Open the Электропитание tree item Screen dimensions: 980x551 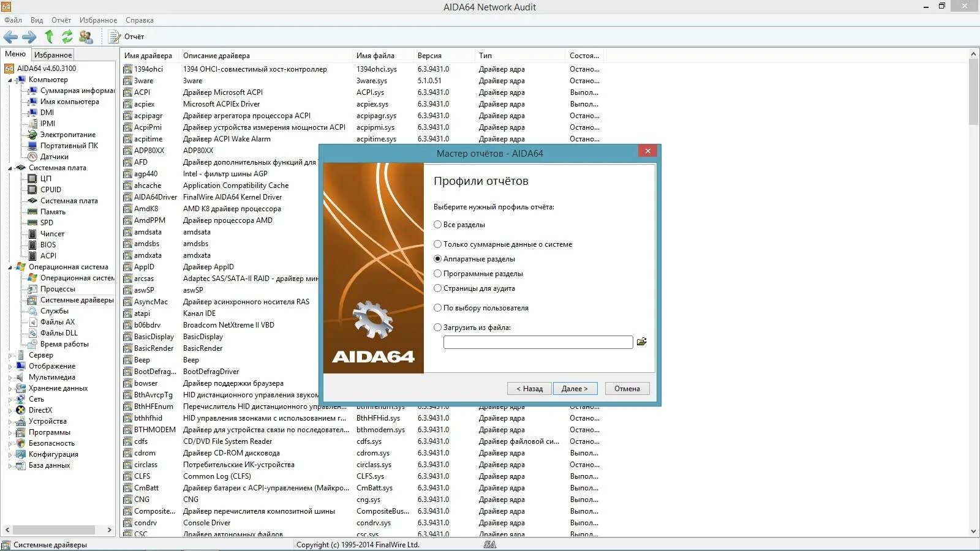pyautogui.click(x=68, y=135)
